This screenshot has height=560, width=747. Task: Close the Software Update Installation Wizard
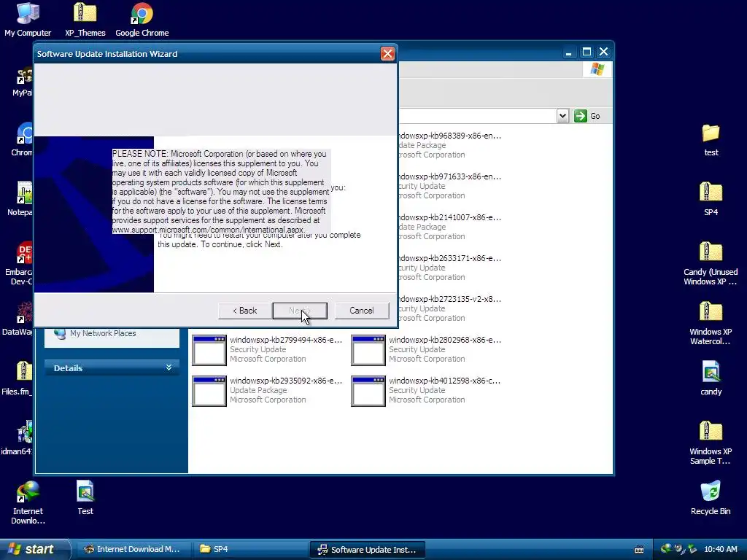click(387, 53)
